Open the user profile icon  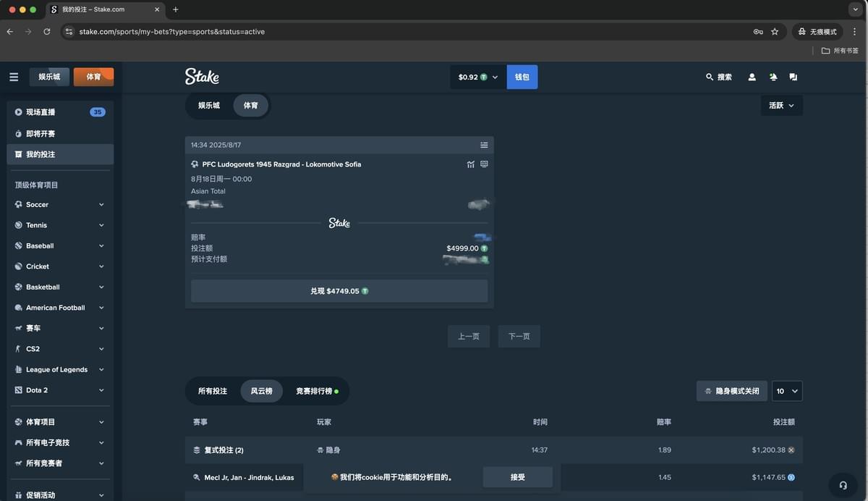click(x=752, y=77)
